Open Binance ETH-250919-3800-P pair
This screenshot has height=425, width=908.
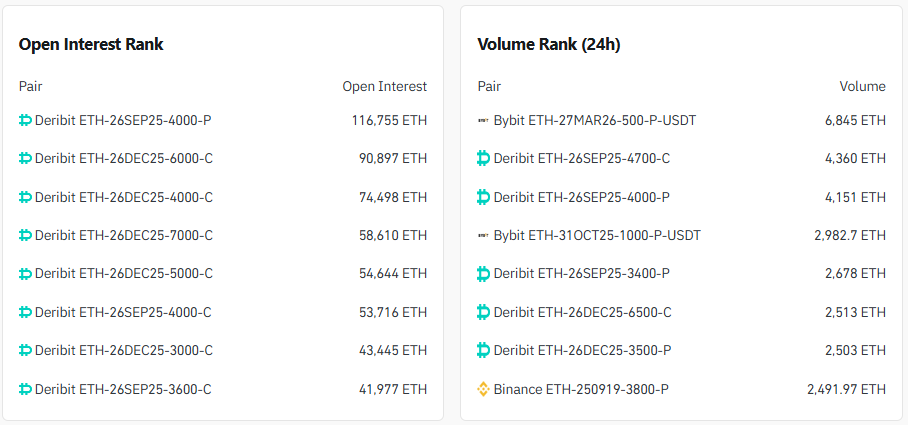click(581, 389)
